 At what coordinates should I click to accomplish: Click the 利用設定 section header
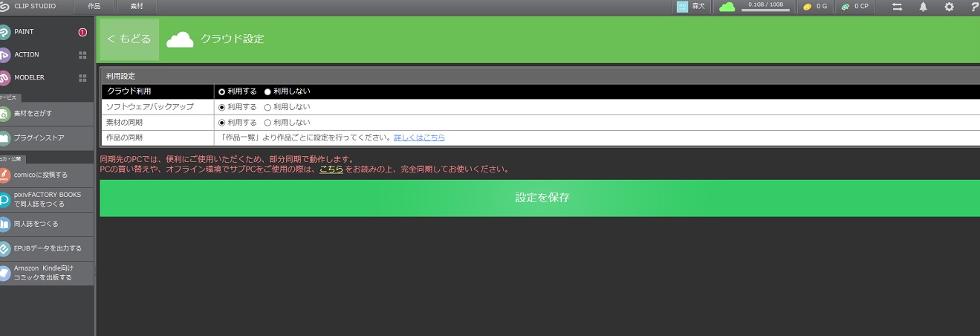pyautogui.click(x=120, y=76)
